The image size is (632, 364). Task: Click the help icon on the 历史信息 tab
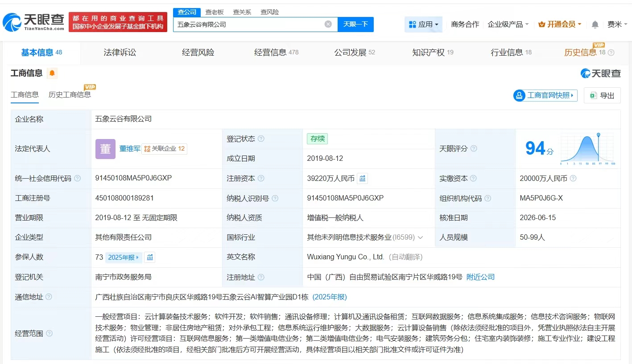[x=611, y=53]
